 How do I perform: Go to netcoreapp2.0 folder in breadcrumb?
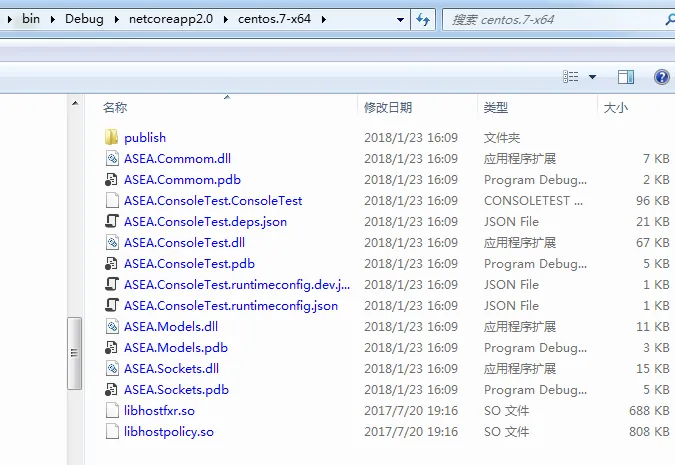coord(171,19)
